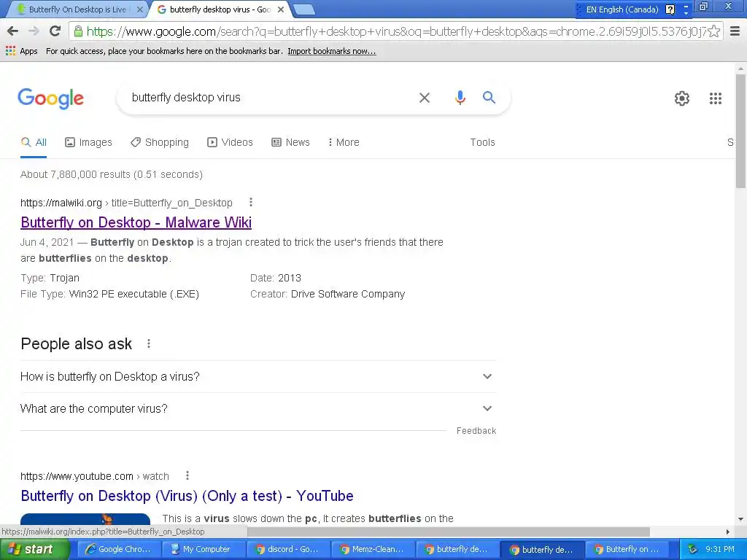Open options dots beside People also ask
This screenshot has width=747, height=560.
coord(149,343)
